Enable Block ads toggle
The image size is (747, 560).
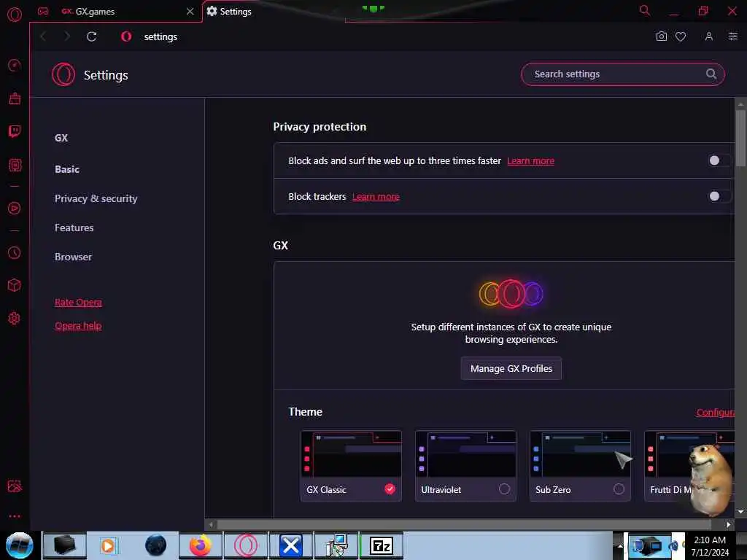coord(719,160)
